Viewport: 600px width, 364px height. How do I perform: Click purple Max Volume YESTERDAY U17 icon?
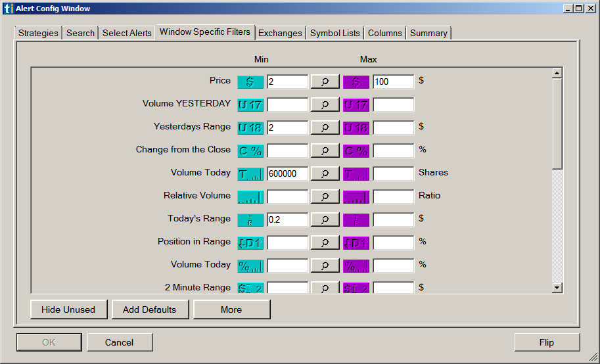(356, 105)
